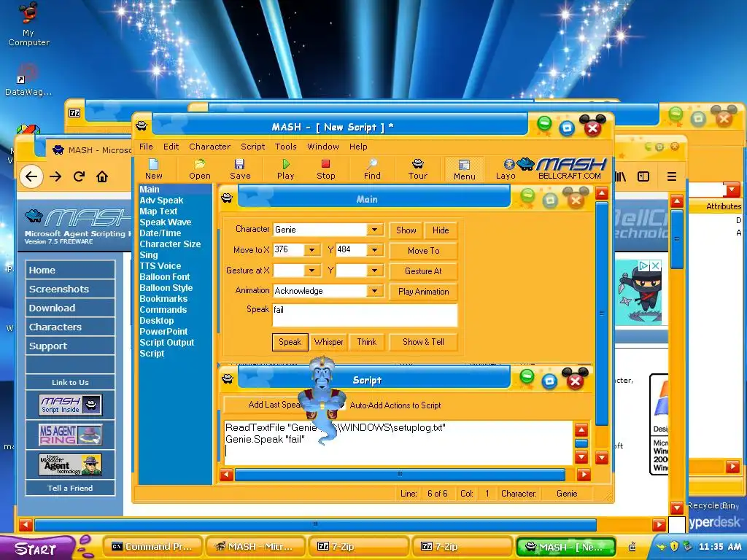The height and width of the screenshot is (560, 747).
Task: Open the Script menu
Action: [252, 147]
